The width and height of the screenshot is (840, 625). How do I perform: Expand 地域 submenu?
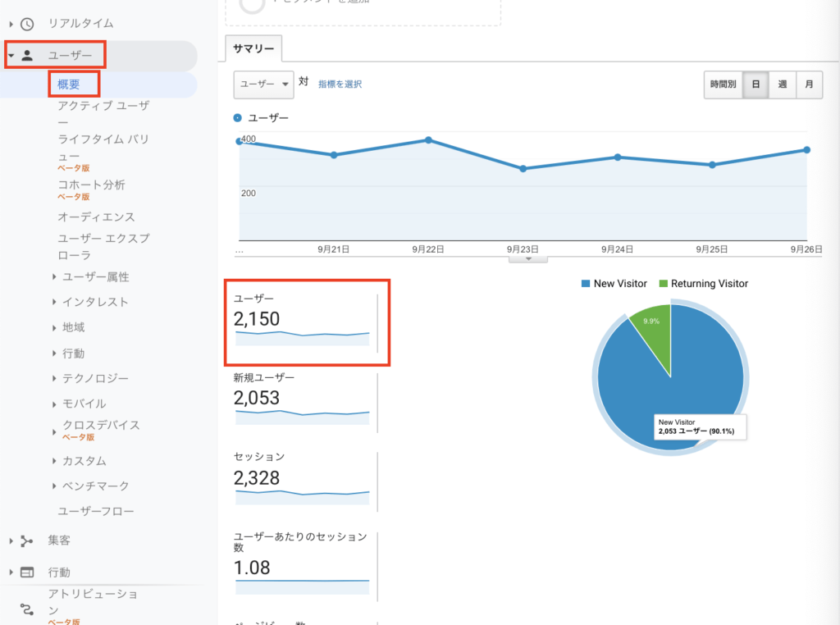54,328
